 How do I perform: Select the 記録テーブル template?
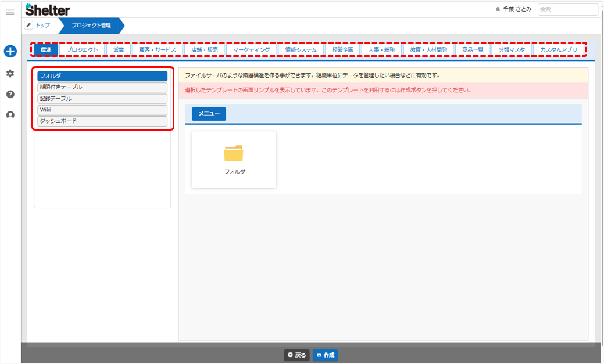[x=102, y=99]
